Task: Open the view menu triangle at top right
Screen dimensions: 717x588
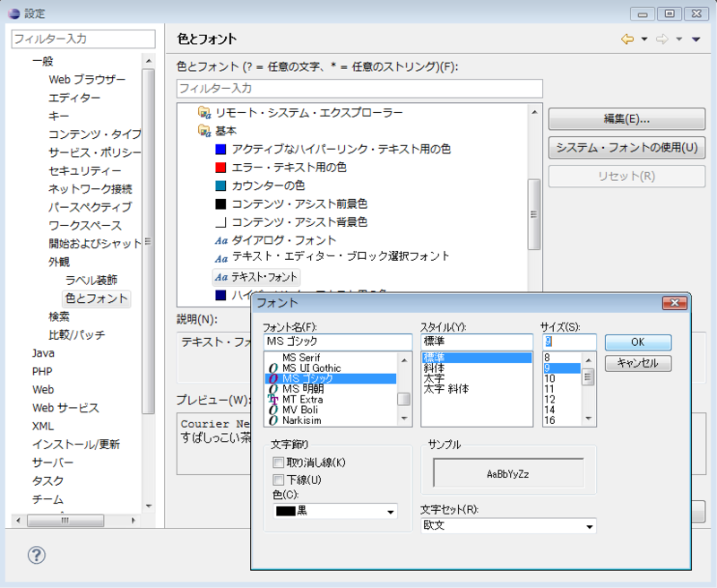Action: tap(696, 39)
